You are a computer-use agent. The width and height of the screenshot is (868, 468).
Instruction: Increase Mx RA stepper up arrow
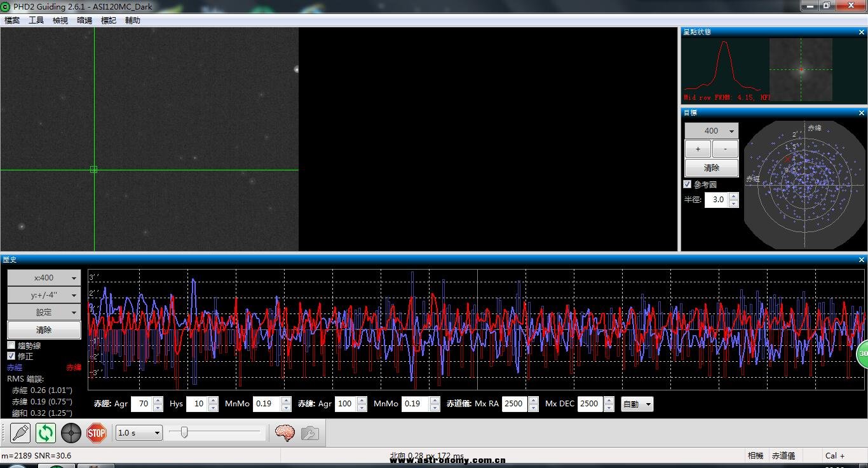[x=534, y=401]
